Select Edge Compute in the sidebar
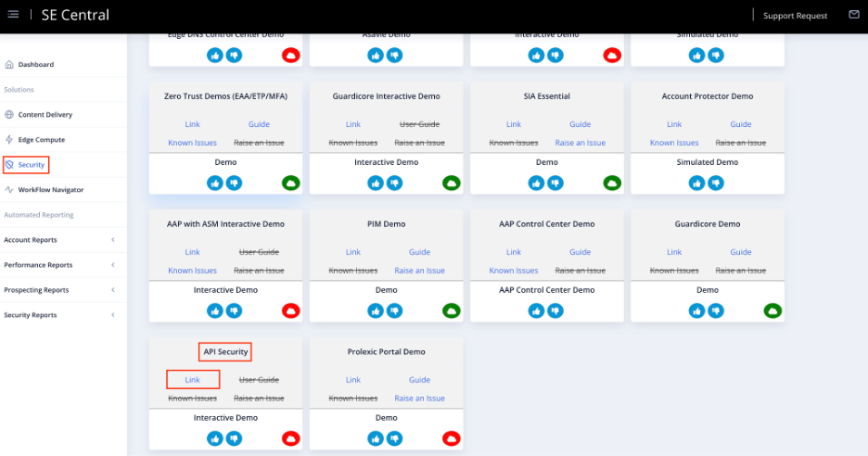 [41, 139]
